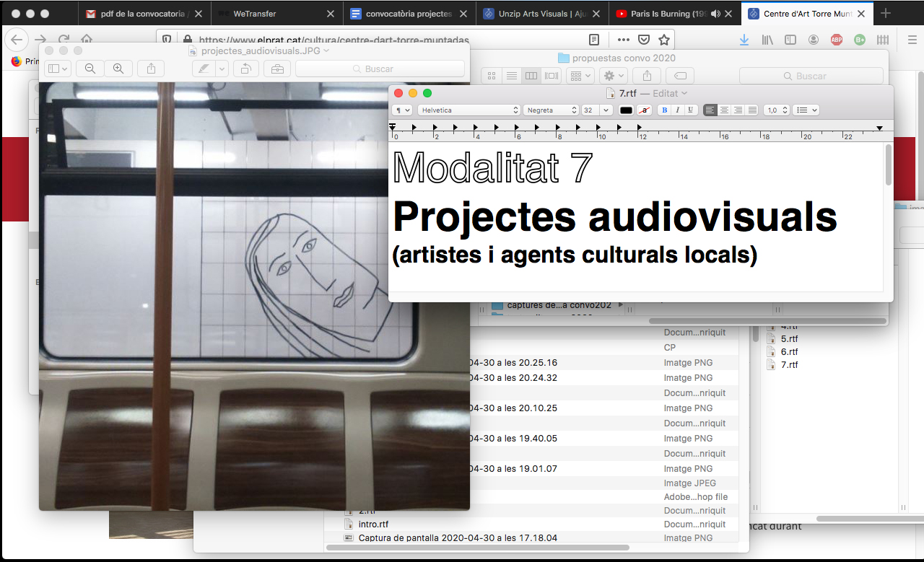Switch Finder to gallery view
The width and height of the screenshot is (924, 562).
pyautogui.click(x=552, y=76)
